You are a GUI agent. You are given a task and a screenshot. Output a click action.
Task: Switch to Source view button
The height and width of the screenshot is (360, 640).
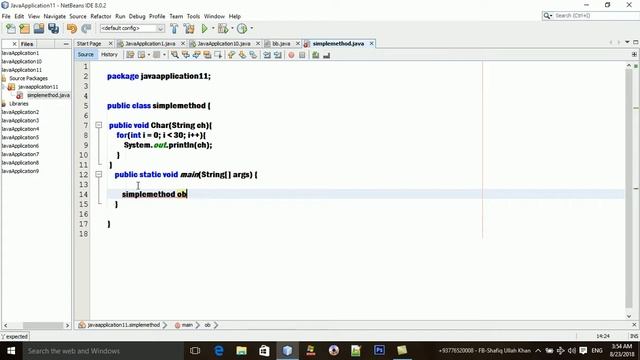click(85, 54)
